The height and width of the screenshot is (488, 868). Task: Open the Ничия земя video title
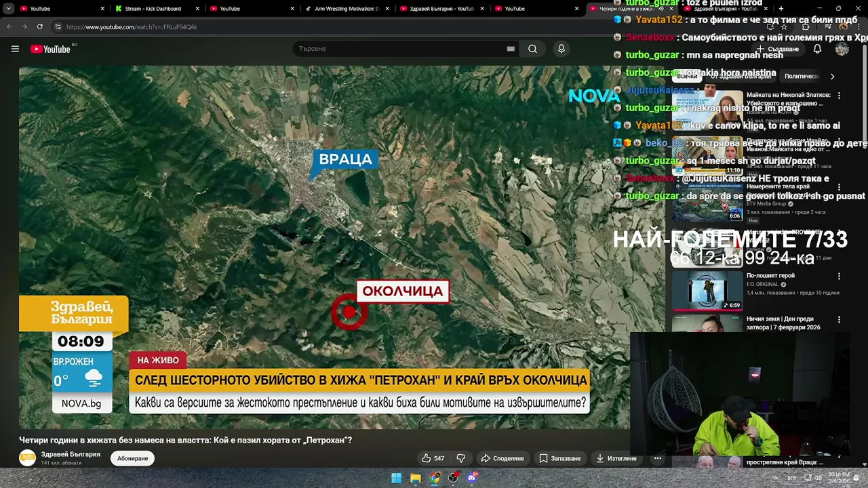(x=783, y=323)
